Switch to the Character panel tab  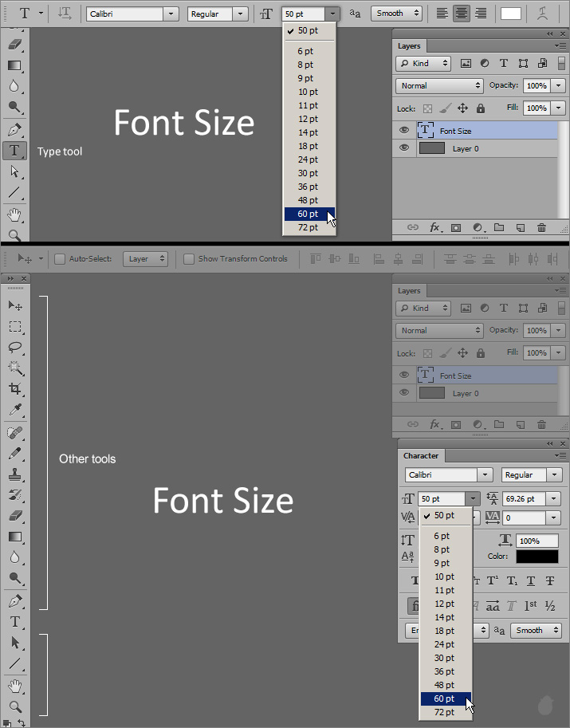421,456
